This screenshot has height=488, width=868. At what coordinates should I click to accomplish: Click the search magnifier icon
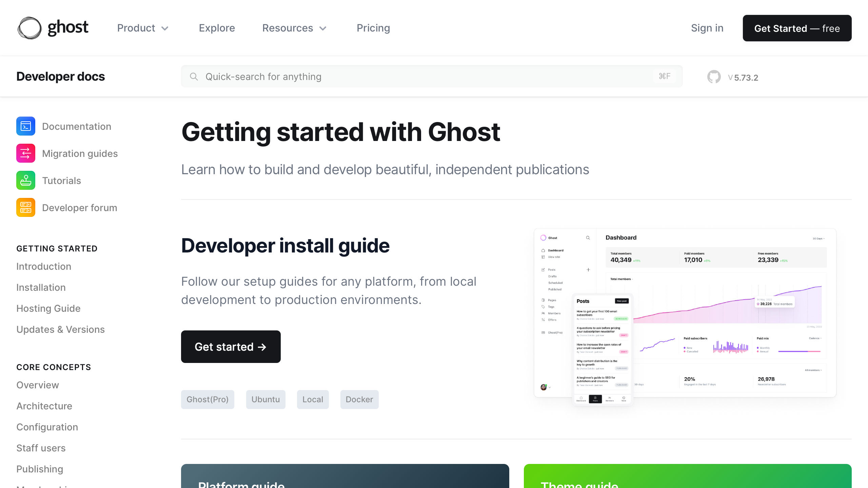(194, 77)
